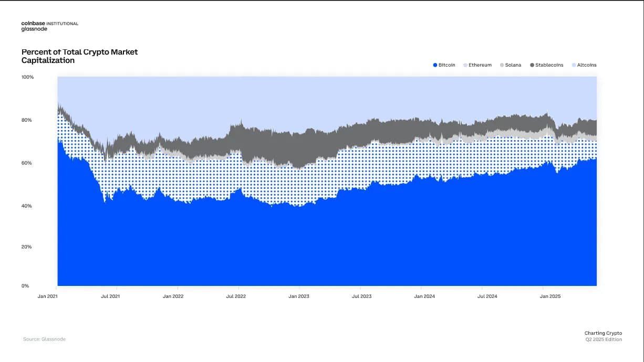Toggle the Ethereum series legend label

pyautogui.click(x=480, y=65)
